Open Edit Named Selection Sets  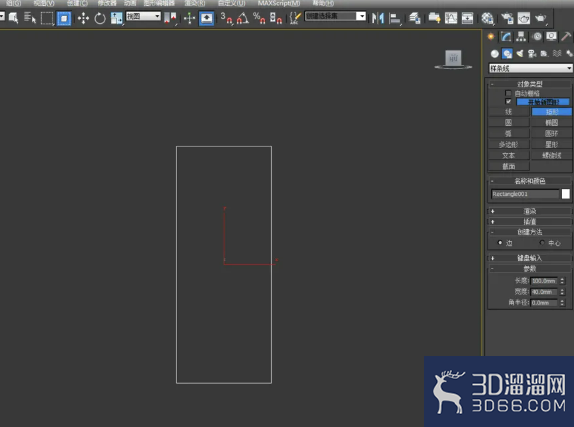click(x=295, y=18)
